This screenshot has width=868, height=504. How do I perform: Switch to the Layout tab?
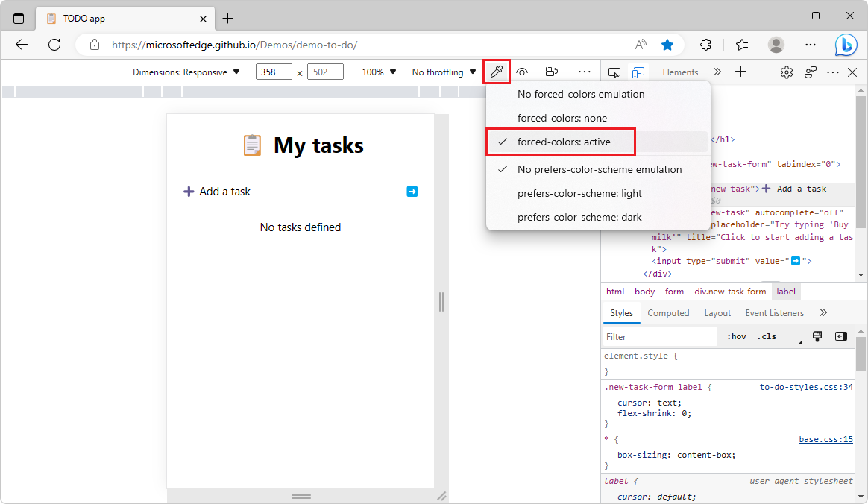tap(717, 313)
